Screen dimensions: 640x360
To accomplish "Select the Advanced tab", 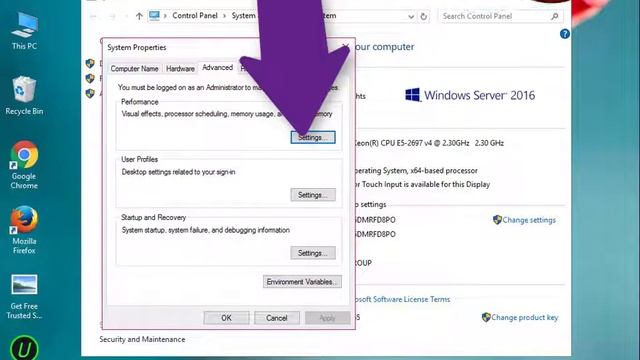I will (x=218, y=67).
